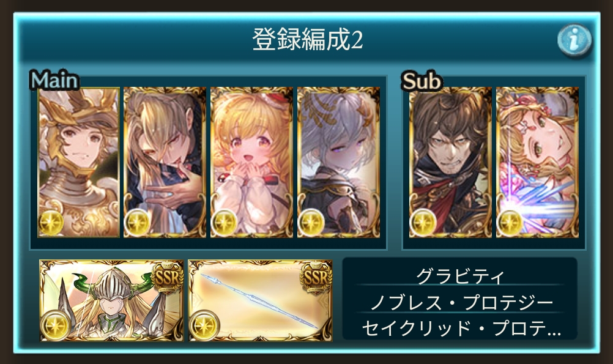Image resolution: width=613 pixels, height=364 pixels.
Task: Click the 登録編成2 title header
Action: (x=307, y=40)
